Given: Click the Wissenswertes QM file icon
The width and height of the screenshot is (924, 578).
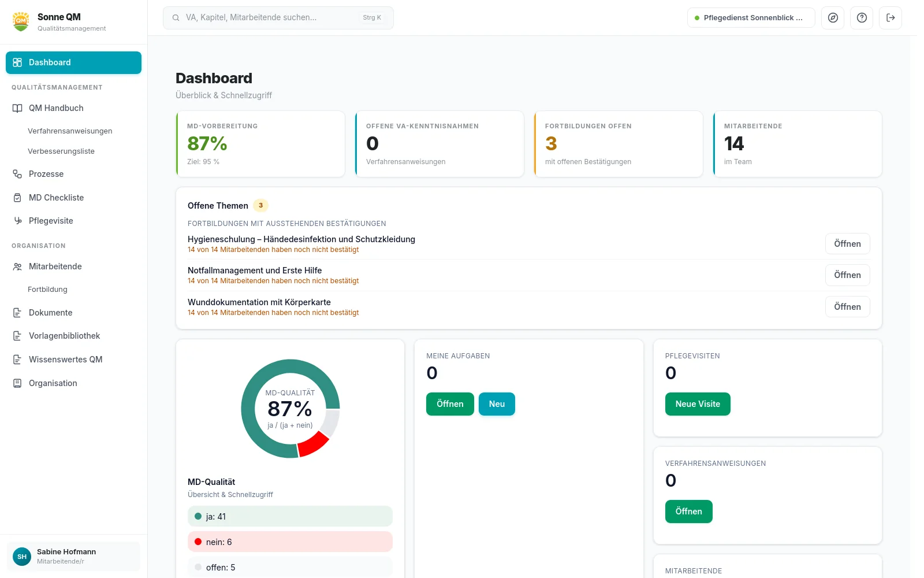Looking at the screenshot, I should click(17, 360).
